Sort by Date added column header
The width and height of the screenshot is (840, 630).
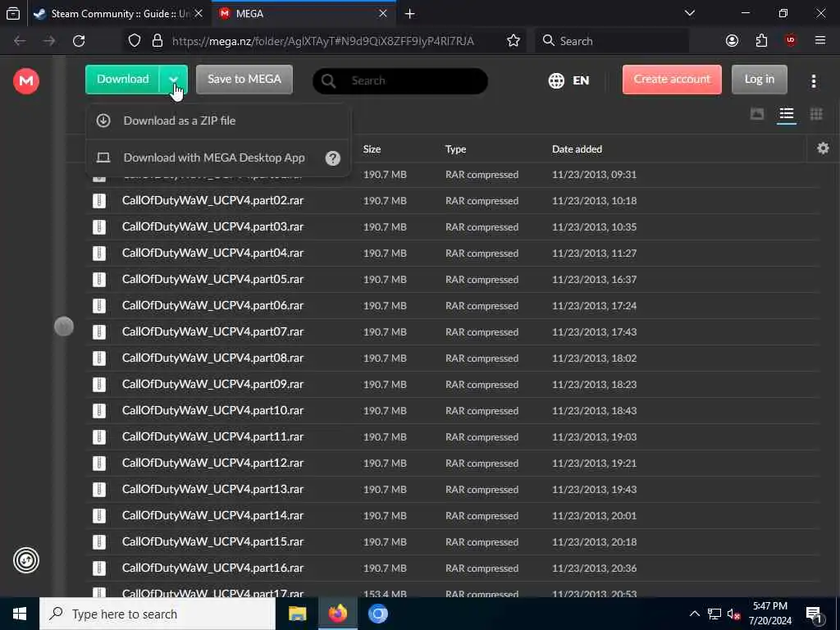(577, 149)
